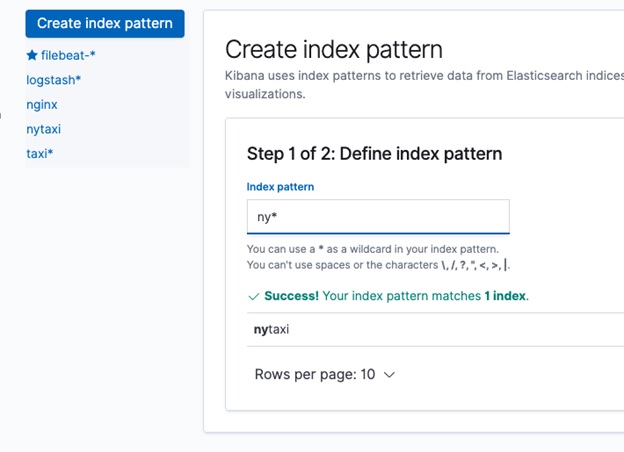This screenshot has width=624, height=452.
Task: Open the filebeat-* index pattern
Action: (x=68, y=55)
